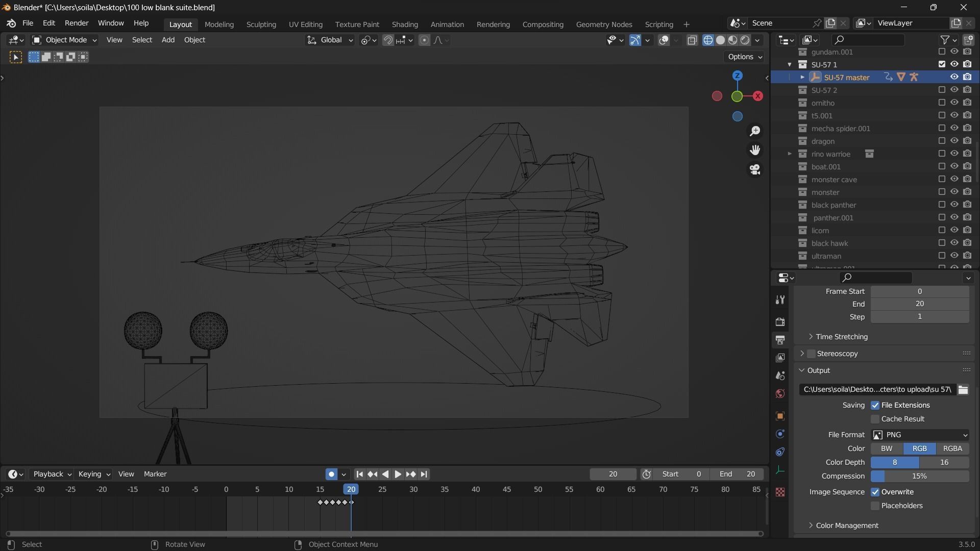Click the current frame 20 field

click(613, 474)
